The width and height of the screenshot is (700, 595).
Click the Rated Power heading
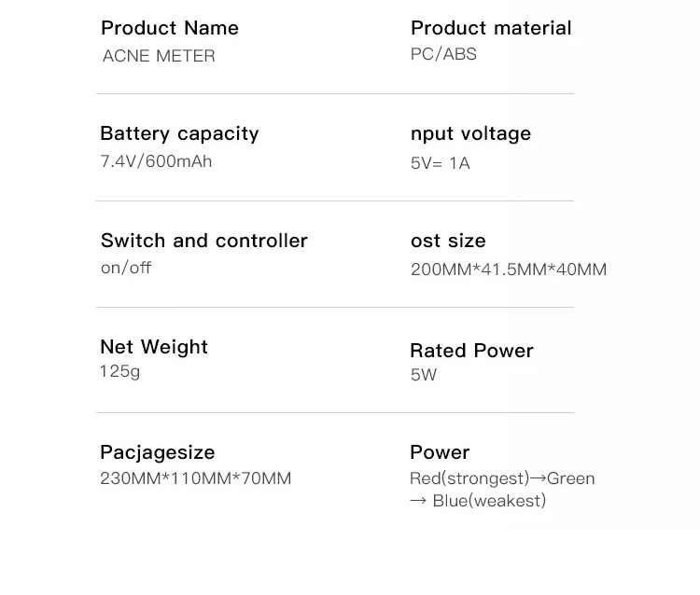pyautogui.click(x=471, y=351)
